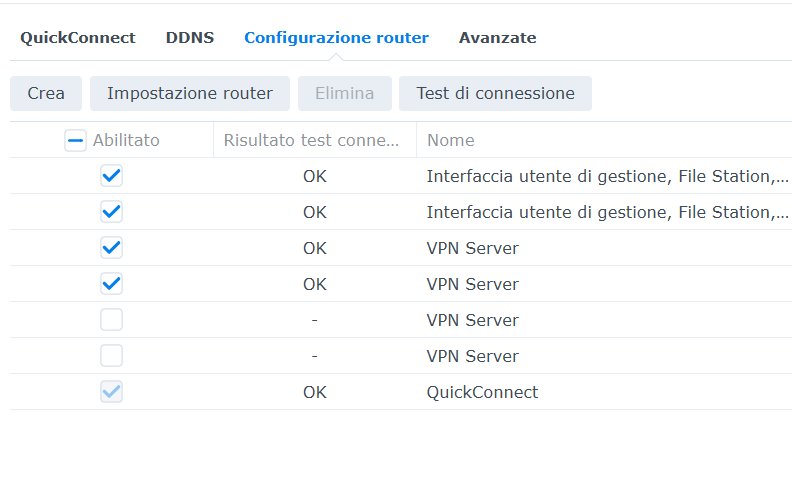
Task: Sort by the Nome column header
Action: [451, 141]
